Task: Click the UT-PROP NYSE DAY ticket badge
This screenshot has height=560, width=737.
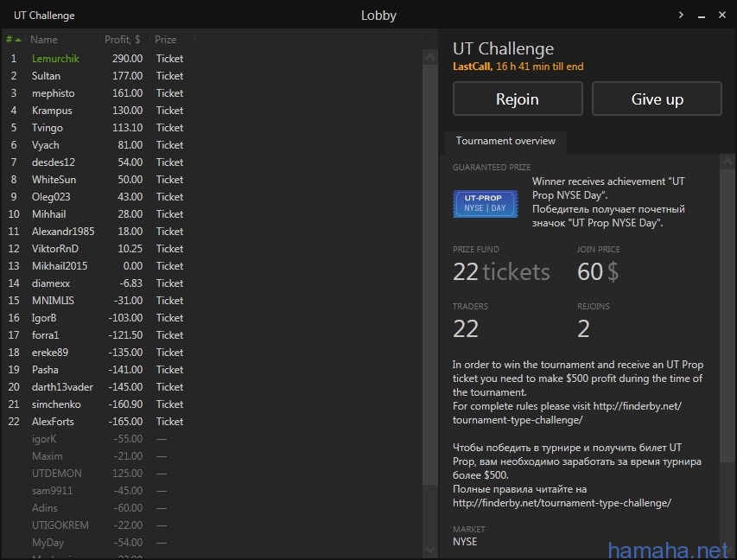Action: coord(486,204)
